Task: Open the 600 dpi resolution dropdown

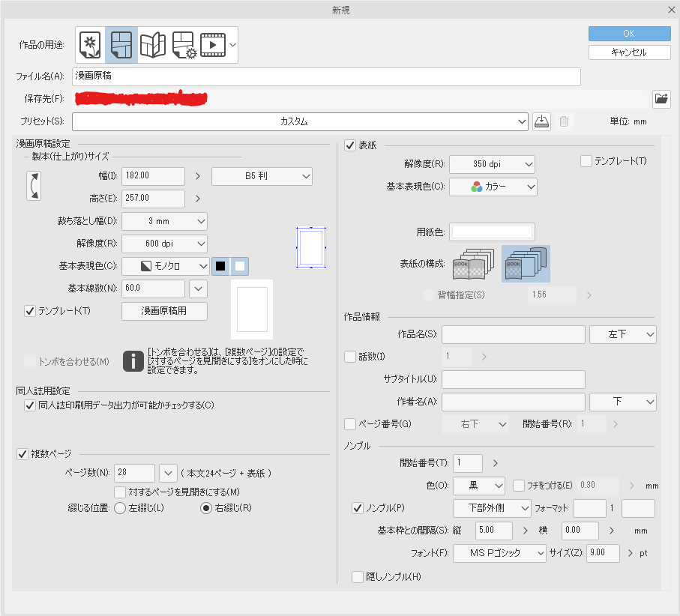Action: click(164, 244)
